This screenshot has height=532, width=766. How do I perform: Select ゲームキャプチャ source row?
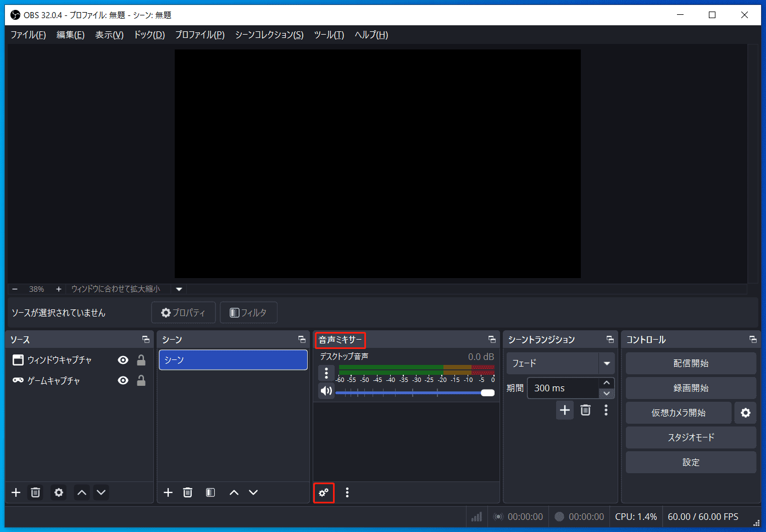coord(80,380)
